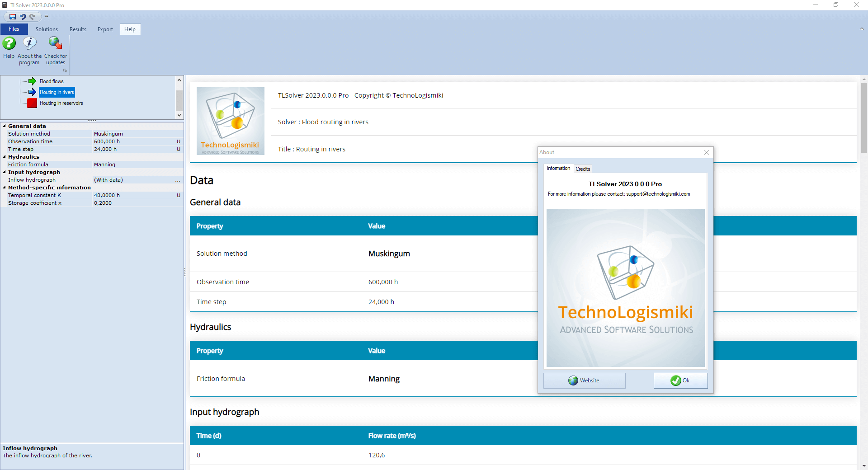Click the save icon in quick access toolbar

[13, 17]
